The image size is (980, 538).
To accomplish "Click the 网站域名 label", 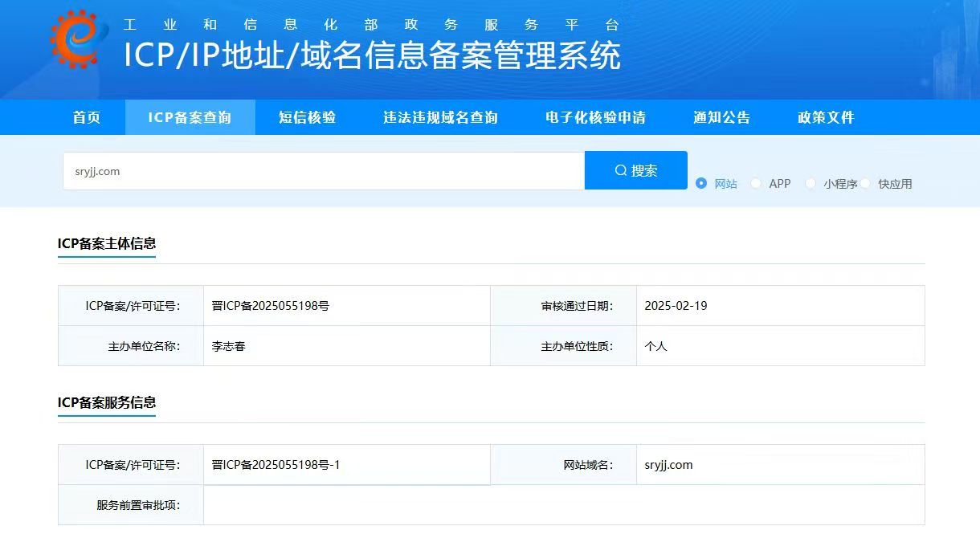I will tap(588, 465).
